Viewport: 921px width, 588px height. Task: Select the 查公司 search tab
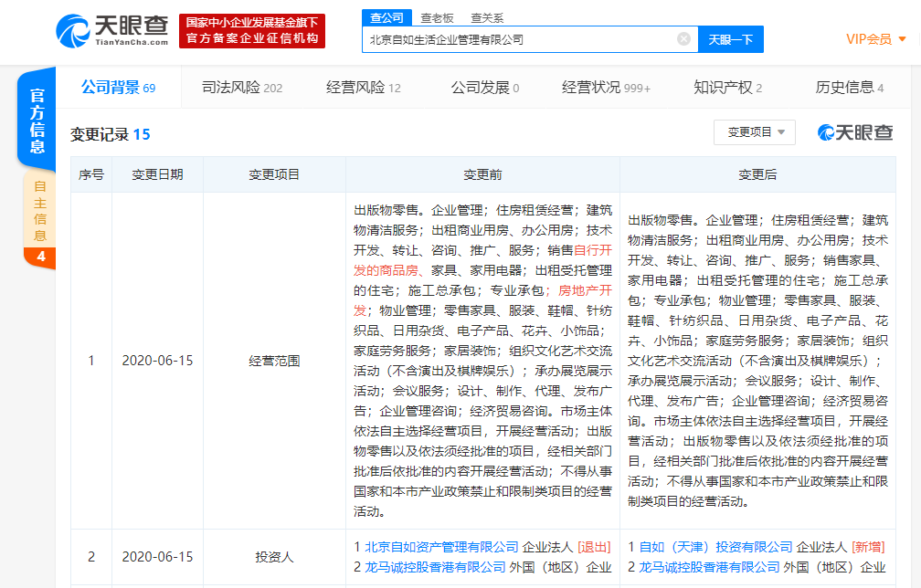(387, 17)
